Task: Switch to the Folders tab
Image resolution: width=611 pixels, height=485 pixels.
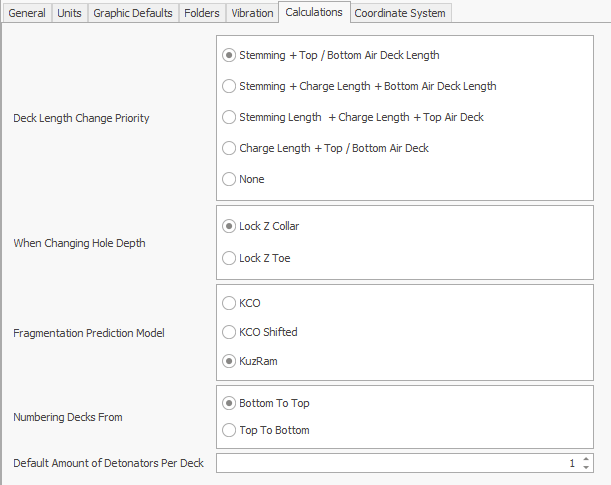Action: coord(202,13)
